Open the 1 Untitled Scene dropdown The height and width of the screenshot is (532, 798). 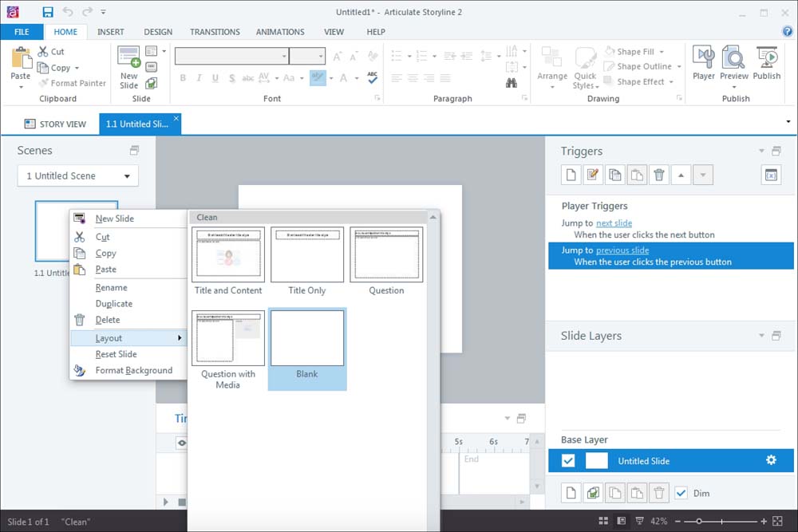tap(78, 176)
